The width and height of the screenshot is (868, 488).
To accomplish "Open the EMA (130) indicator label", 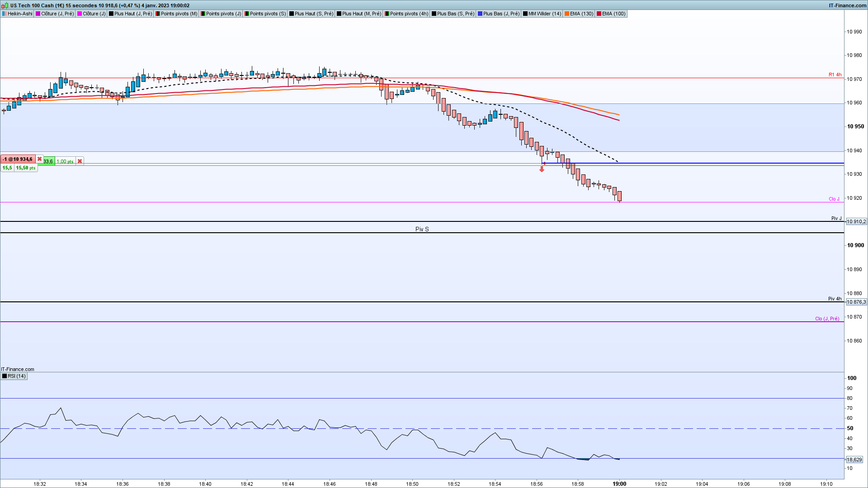I will [581, 14].
